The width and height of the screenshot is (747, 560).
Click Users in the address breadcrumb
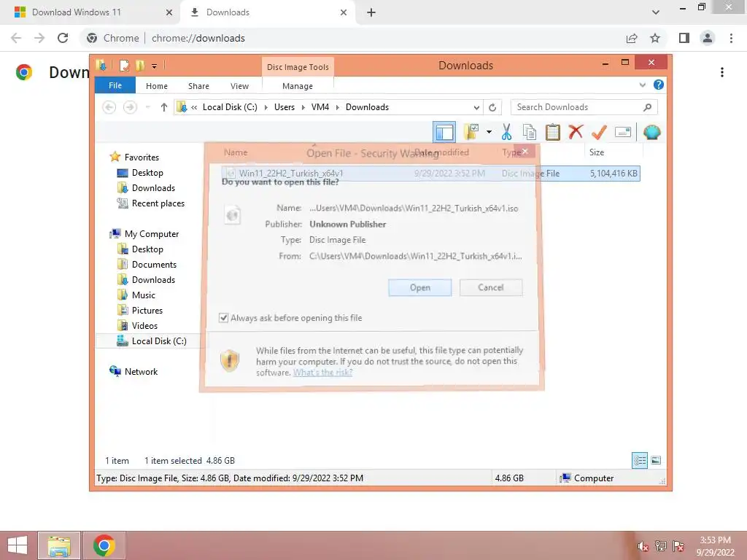pos(285,107)
